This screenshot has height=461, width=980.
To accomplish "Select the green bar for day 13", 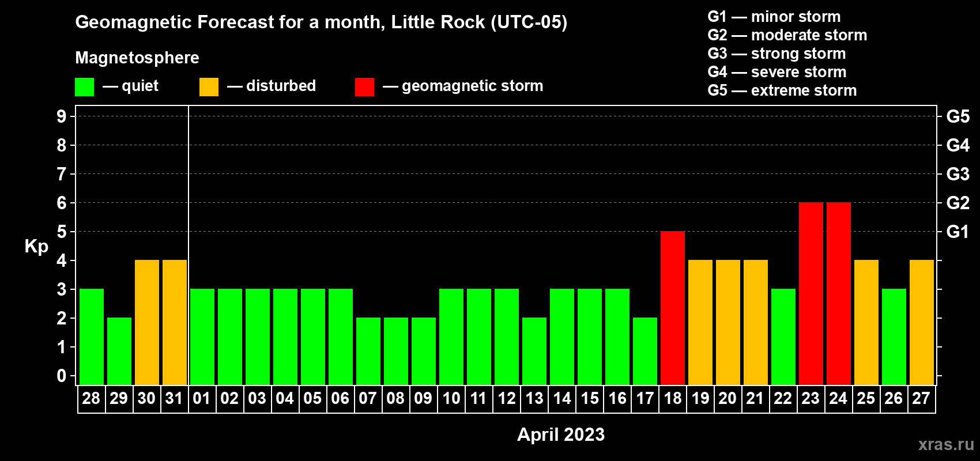I will [x=534, y=351].
